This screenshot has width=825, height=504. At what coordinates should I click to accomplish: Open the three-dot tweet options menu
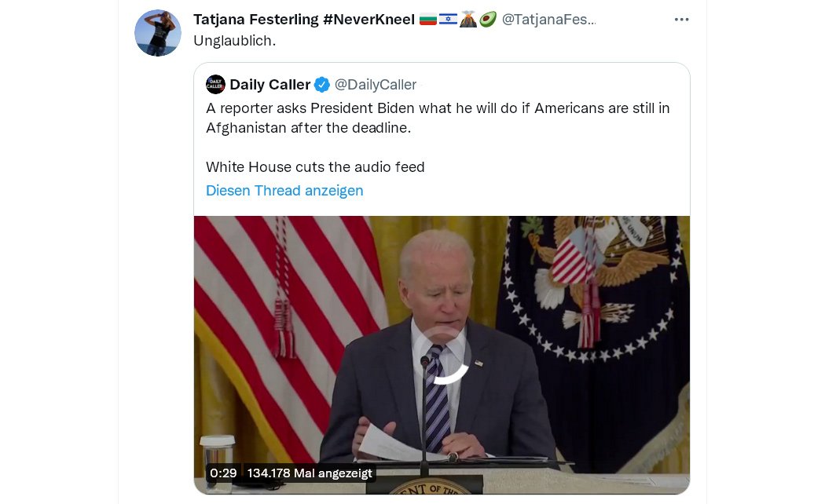point(681,20)
